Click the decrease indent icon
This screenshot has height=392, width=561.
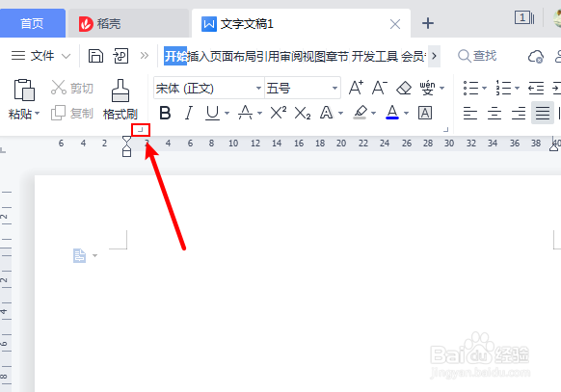click(536, 88)
